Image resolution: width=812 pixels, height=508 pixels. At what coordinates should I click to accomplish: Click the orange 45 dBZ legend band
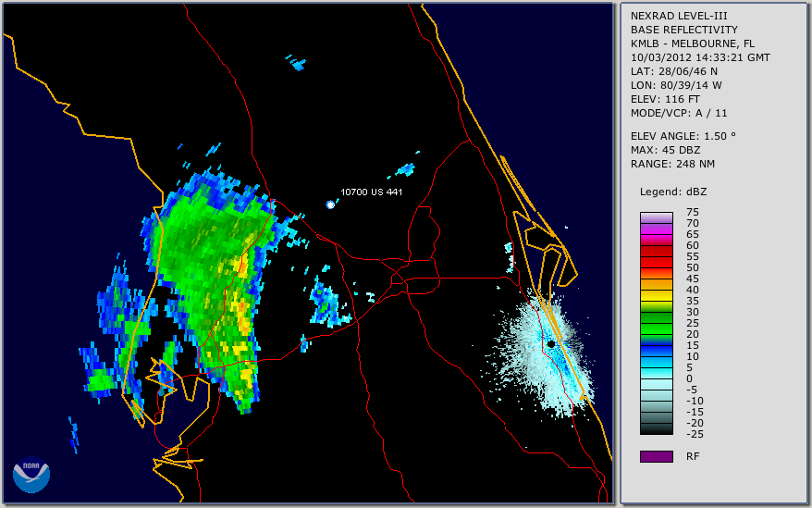pos(657,285)
